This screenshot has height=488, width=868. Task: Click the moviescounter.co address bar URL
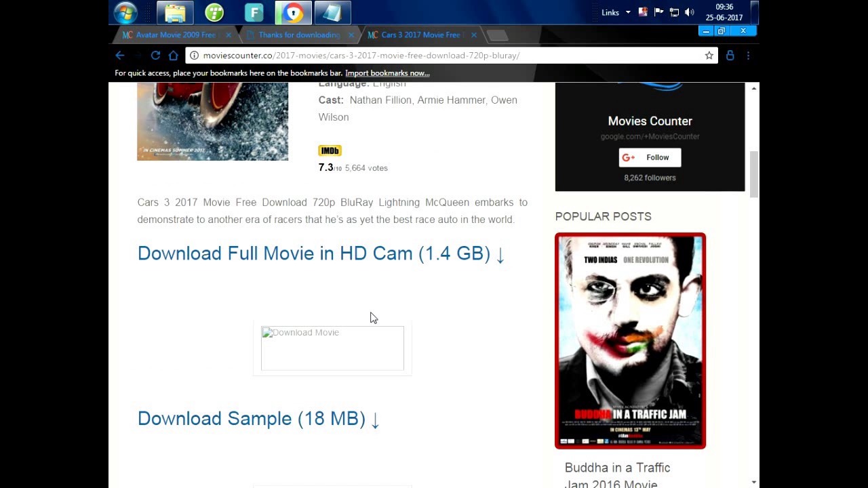[x=361, y=56]
